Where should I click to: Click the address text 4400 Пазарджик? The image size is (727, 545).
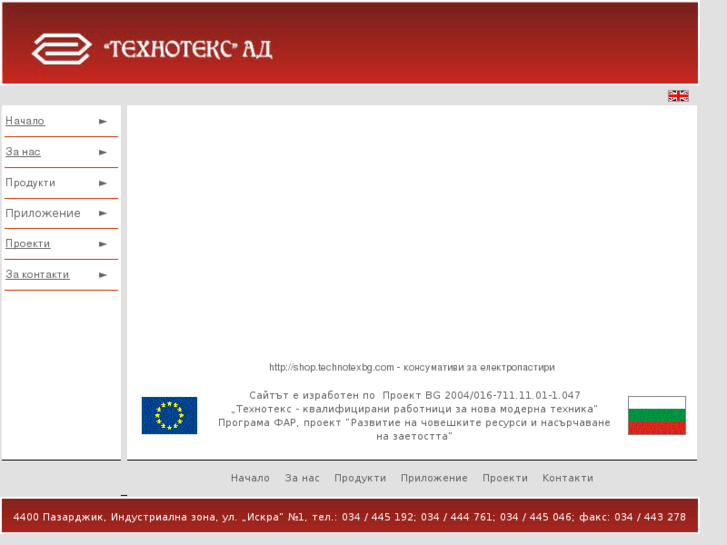[x=58, y=517]
